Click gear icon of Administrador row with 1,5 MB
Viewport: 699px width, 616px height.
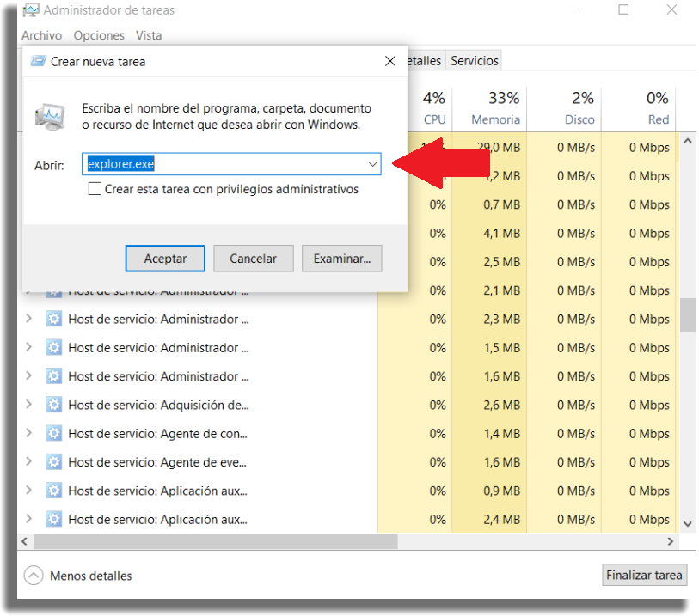click(54, 347)
